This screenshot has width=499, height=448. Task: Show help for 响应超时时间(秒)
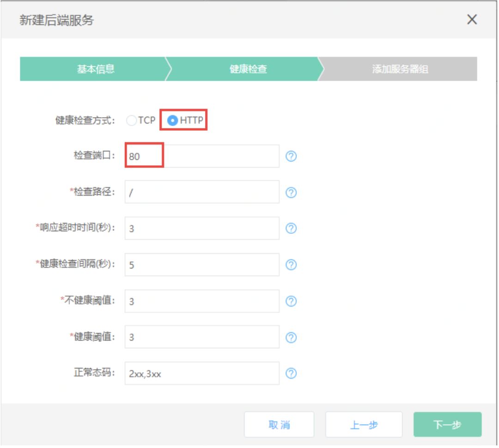point(291,228)
